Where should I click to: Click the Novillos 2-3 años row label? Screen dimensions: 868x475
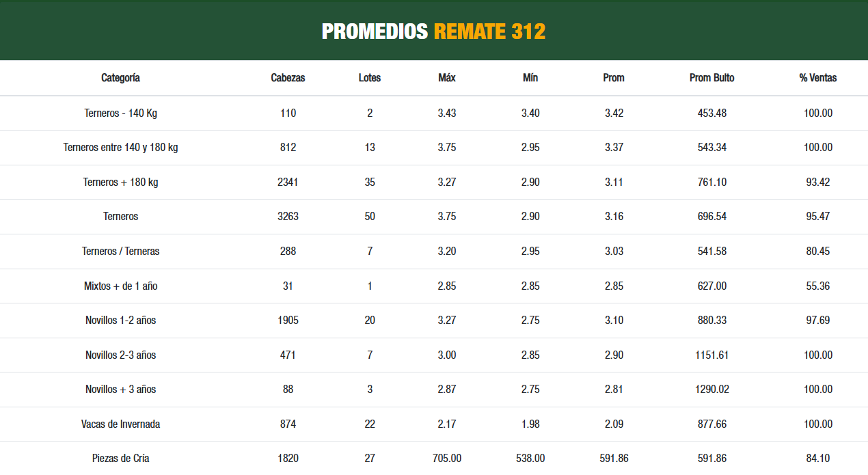click(120, 355)
